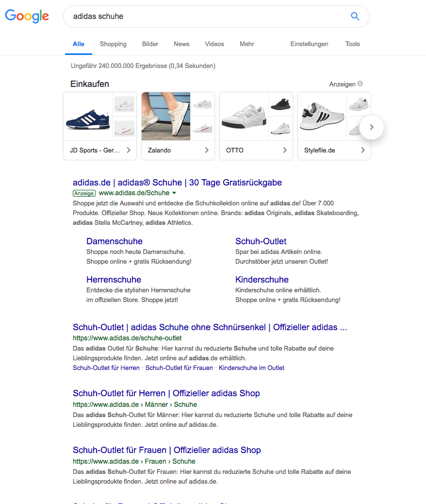This screenshot has height=504, width=426.
Task: Click the https://www.adidas.de › Frauen › Schuhe breadcrumb
Action: point(134,462)
